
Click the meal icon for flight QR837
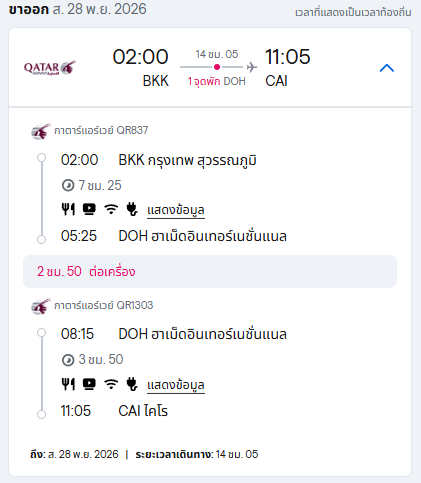pyautogui.click(x=68, y=209)
